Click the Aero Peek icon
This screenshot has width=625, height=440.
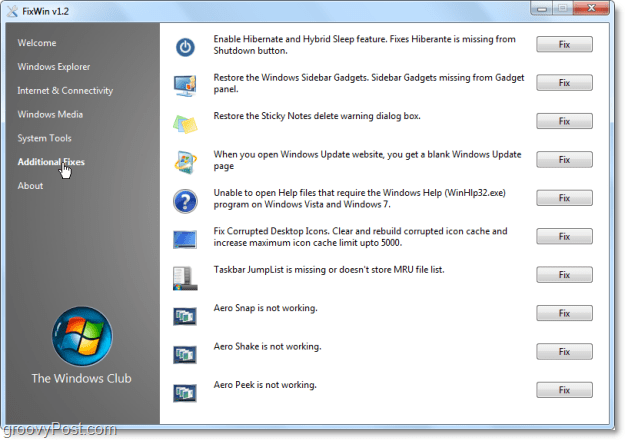click(x=185, y=393)
